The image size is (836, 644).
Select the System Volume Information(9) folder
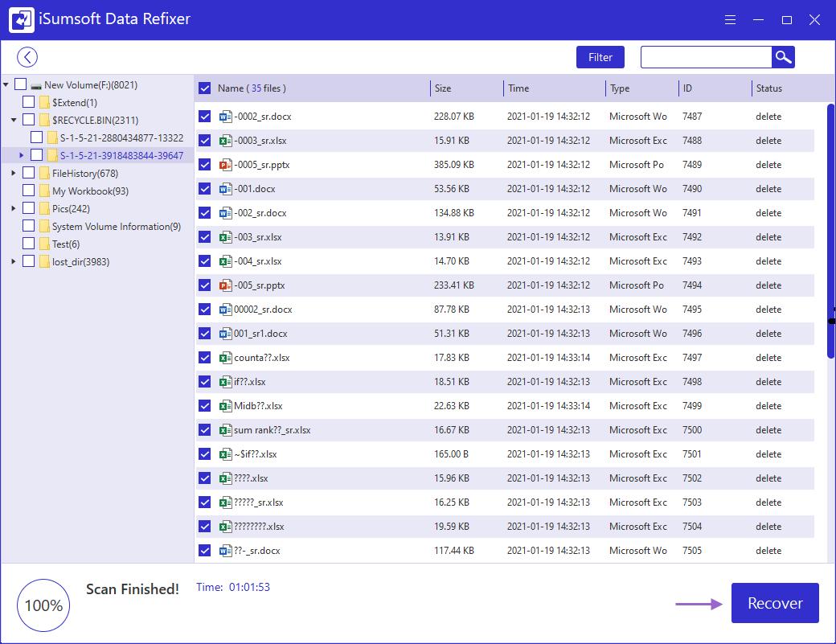pos(117,226)
